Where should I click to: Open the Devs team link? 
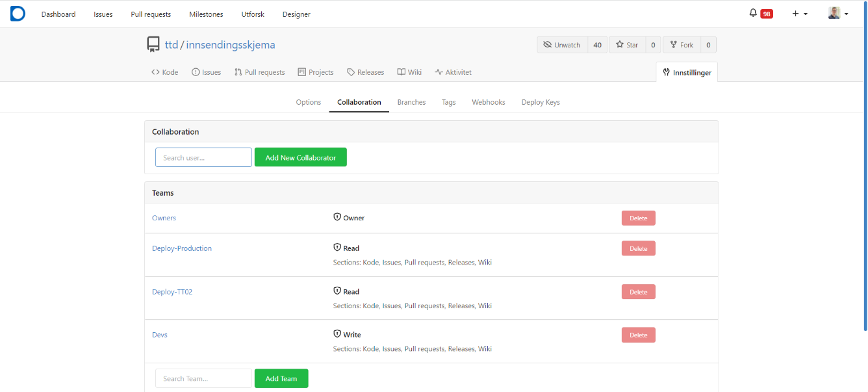pyautogui.click(x=160, y=335)
